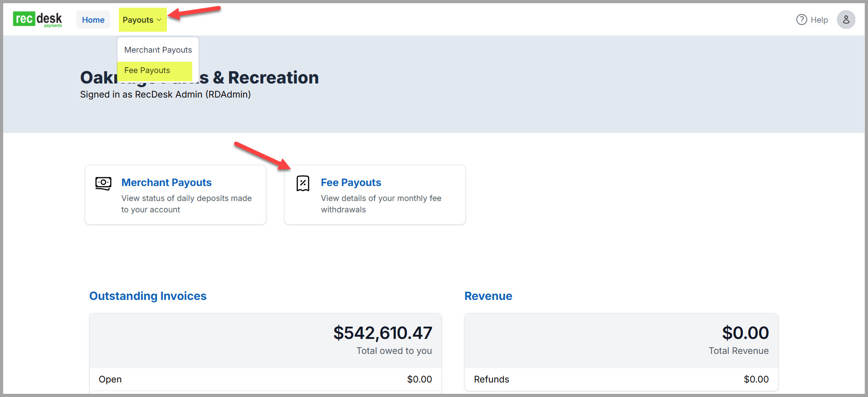
Task: Click the Outstanding Invoices heading
Action: (148, 296)
